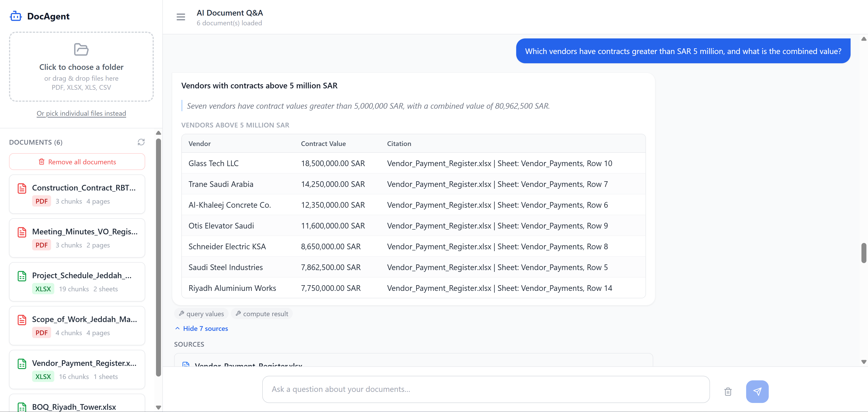Open 'Or pick individual files instead' link
The height and width of the screenshot is (412, 868).
click(81, 113)
